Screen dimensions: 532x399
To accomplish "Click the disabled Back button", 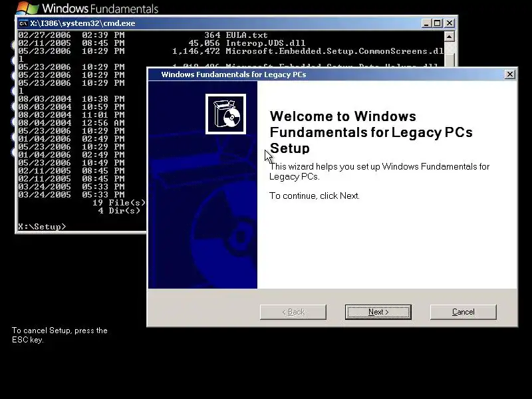I will point(293,312).
